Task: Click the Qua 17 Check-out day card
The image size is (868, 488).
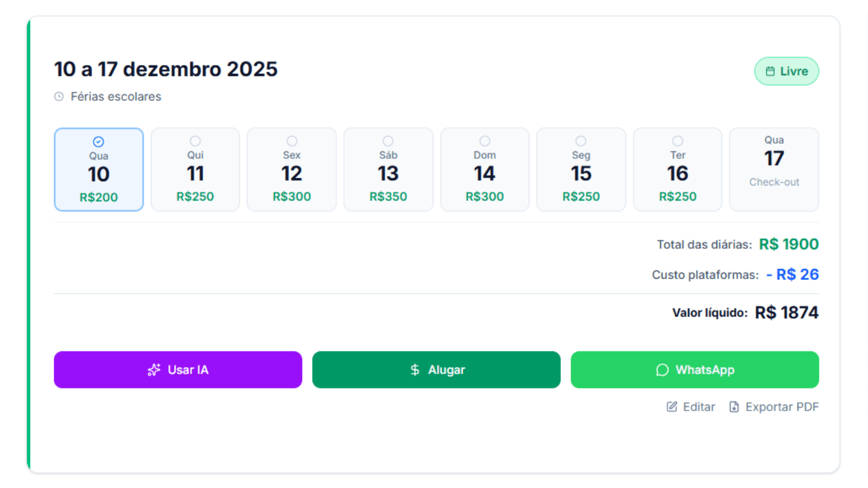Action: tap(774, 169)
